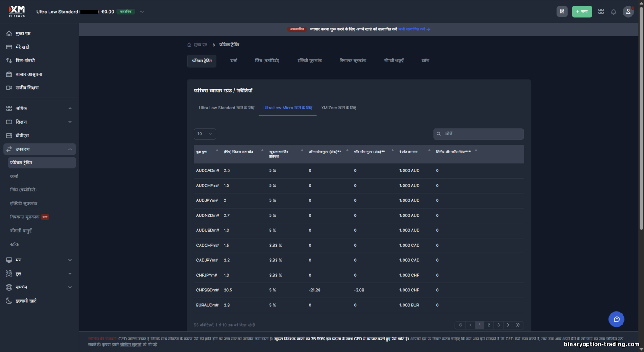Viewport: 644px width, 352px height.
Task: Switch to XM Zero खाते के लिए tab
Action: pyautogui.click(x=338, y=108)
